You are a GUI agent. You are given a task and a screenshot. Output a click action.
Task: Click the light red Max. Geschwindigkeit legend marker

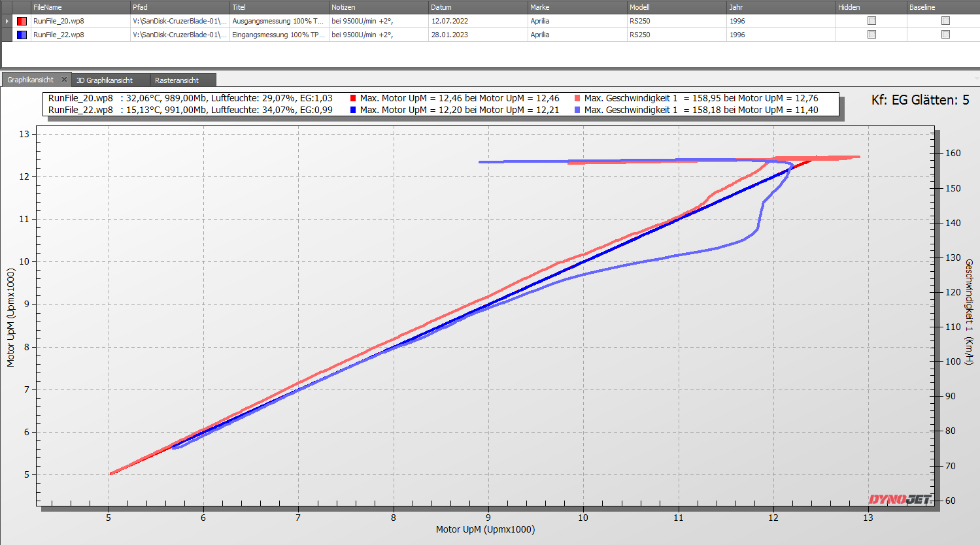[577, 99]
